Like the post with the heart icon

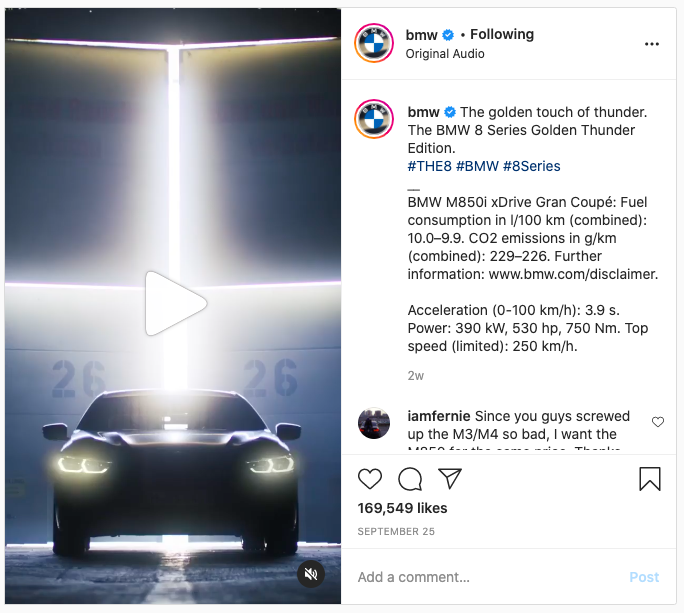[369, 479]
